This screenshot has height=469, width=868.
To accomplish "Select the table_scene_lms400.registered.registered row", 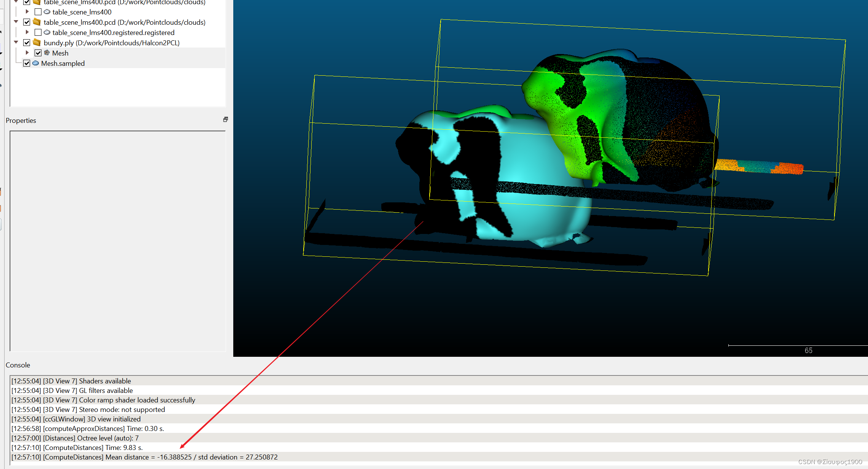I will [x=113, y=33].
